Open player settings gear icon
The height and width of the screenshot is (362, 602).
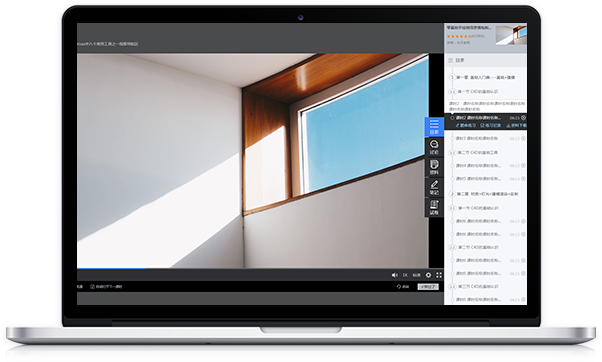pyautogui.click(x=428, y=275)
